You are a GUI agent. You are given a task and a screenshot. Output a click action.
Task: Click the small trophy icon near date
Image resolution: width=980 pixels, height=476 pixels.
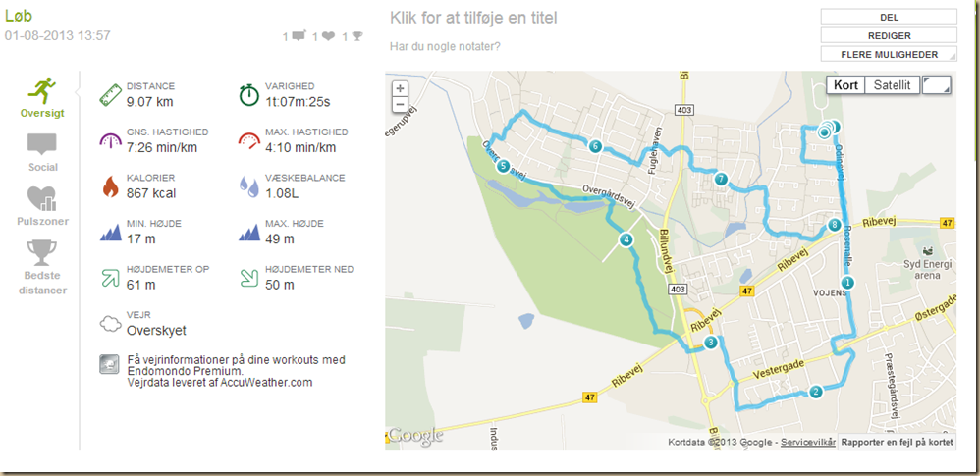point(356,36)
